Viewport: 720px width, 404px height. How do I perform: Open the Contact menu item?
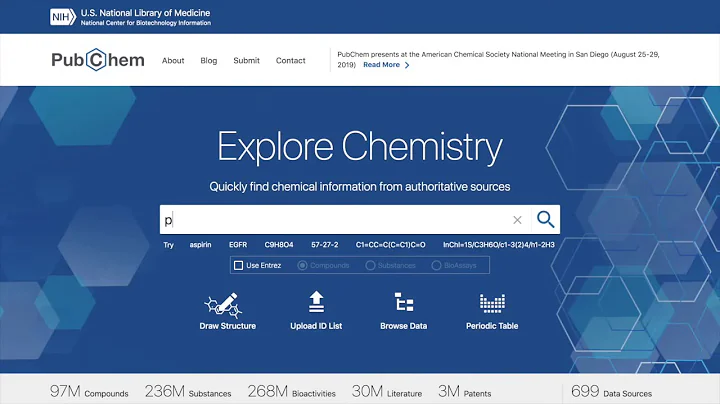point(290,61)
